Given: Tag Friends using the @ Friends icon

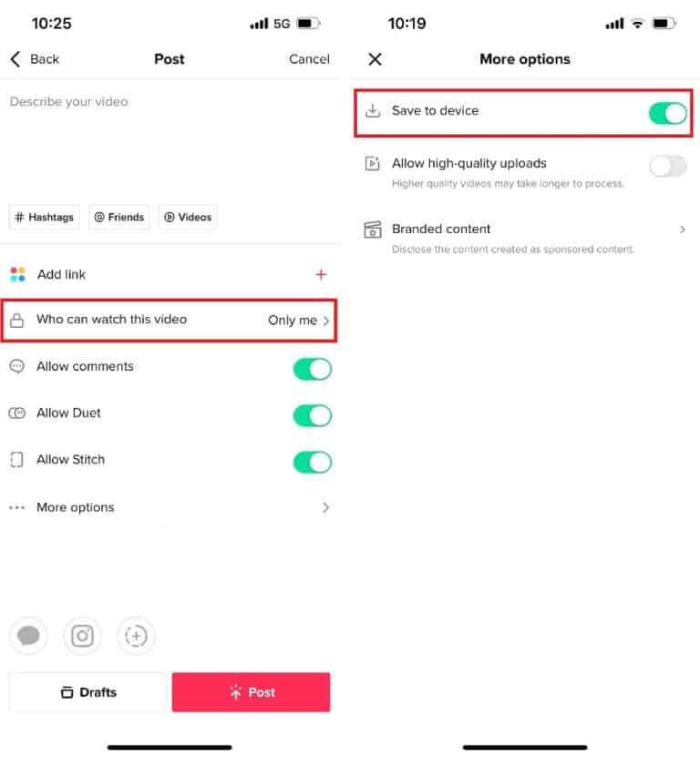Looking at the screenshot, I should (119, 217).
